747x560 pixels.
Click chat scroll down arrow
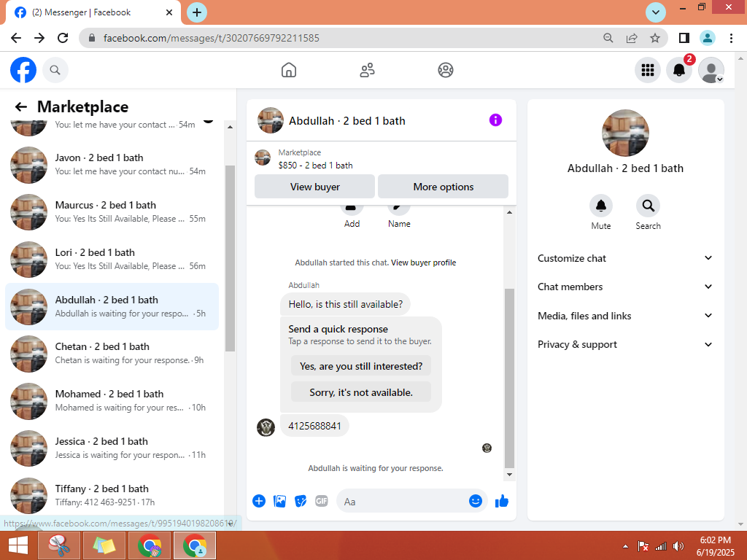coord(509,474)
